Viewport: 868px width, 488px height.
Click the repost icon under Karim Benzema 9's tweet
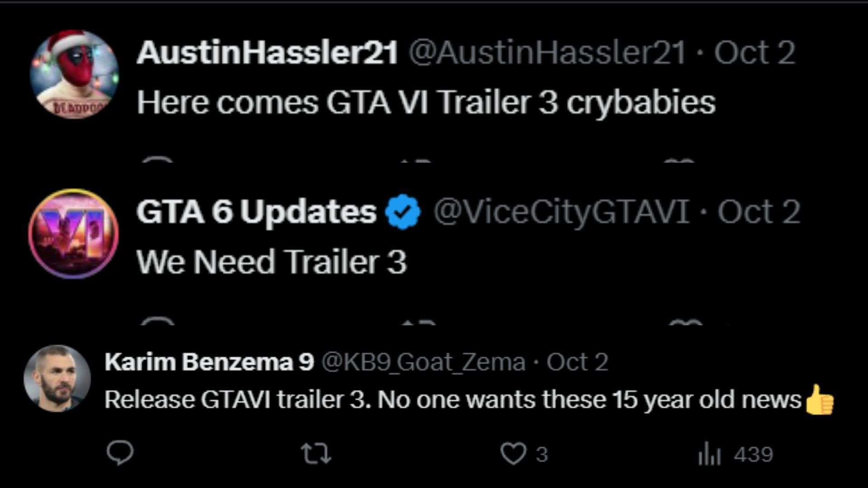[316, 454]
